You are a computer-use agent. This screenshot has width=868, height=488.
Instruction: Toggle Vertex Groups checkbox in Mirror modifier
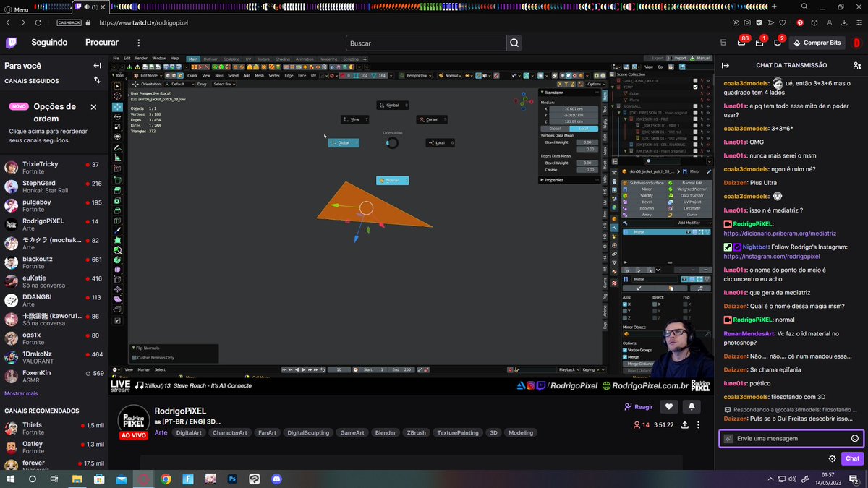tap(626, 349)
